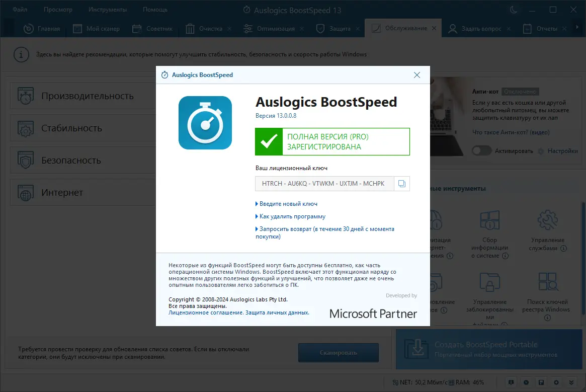Click the notification icon in status bar
Screen dimensions: 586x392
tap(511, 382)
